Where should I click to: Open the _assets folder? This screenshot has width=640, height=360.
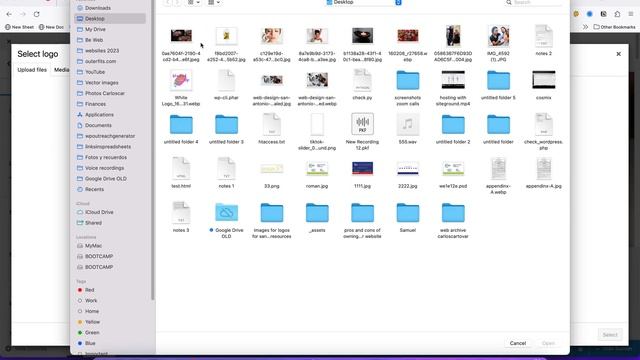(x=317, y=213)
